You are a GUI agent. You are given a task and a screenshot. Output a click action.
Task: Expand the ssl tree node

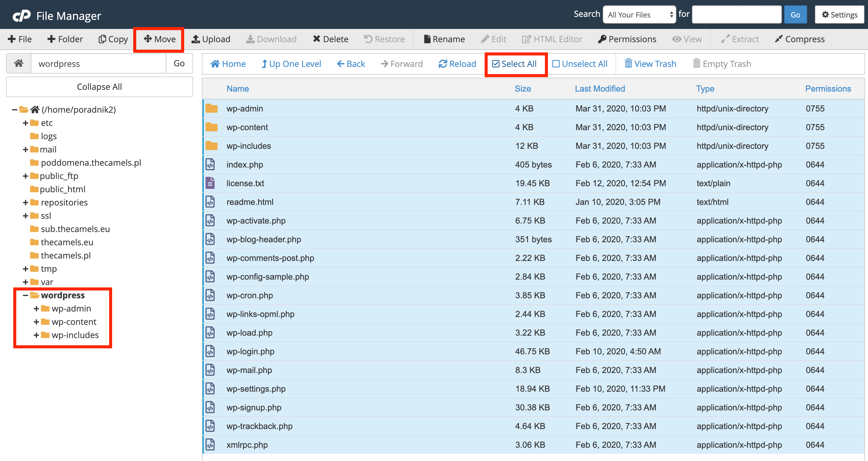25,216
